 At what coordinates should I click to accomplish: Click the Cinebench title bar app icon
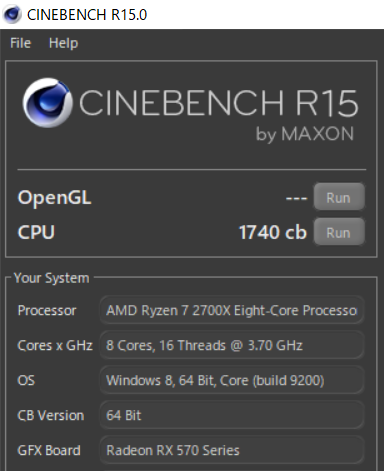pyautogui.click(x=12, y=14)
